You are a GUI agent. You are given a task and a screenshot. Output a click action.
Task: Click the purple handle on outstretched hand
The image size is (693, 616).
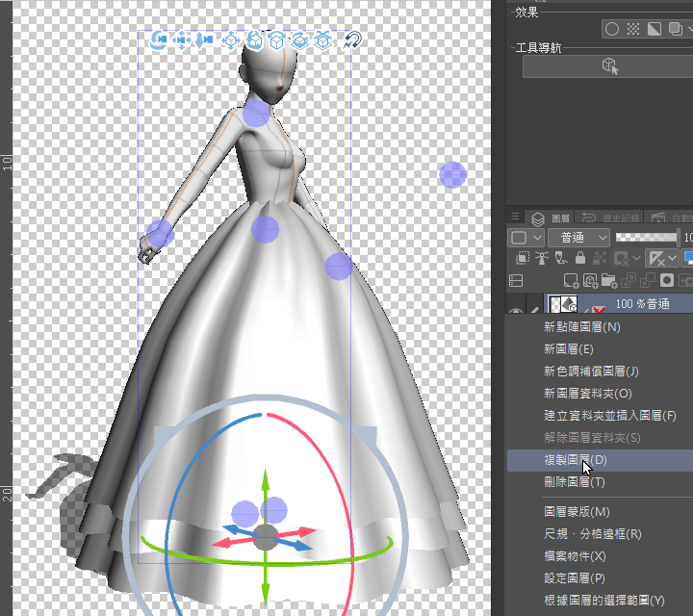click(160, 233)
